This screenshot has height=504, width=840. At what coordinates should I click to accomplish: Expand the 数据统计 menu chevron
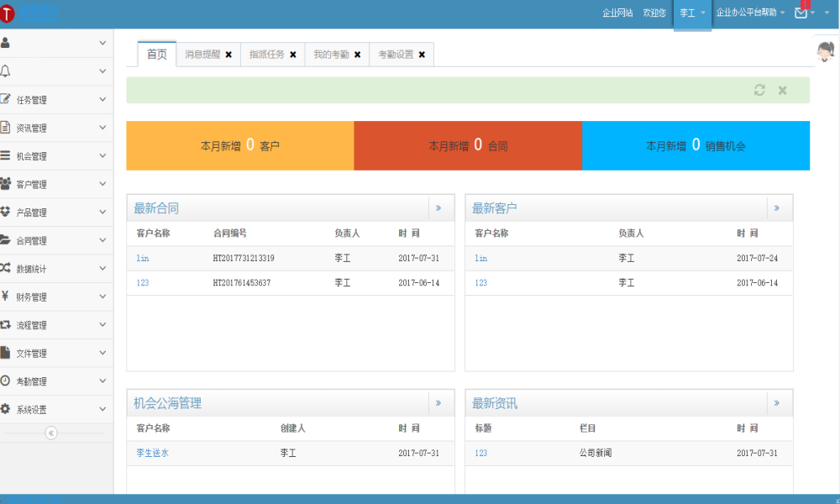pos(102,268)
